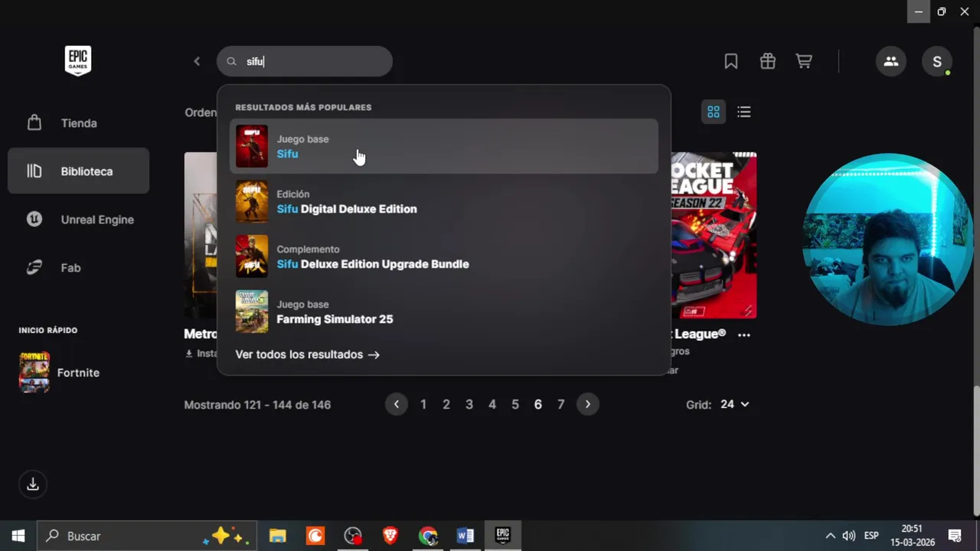Open the Grid 24 items dropdown
Image resolution: width=980 pixels, height=551 pixels.
tap(735, 404)
